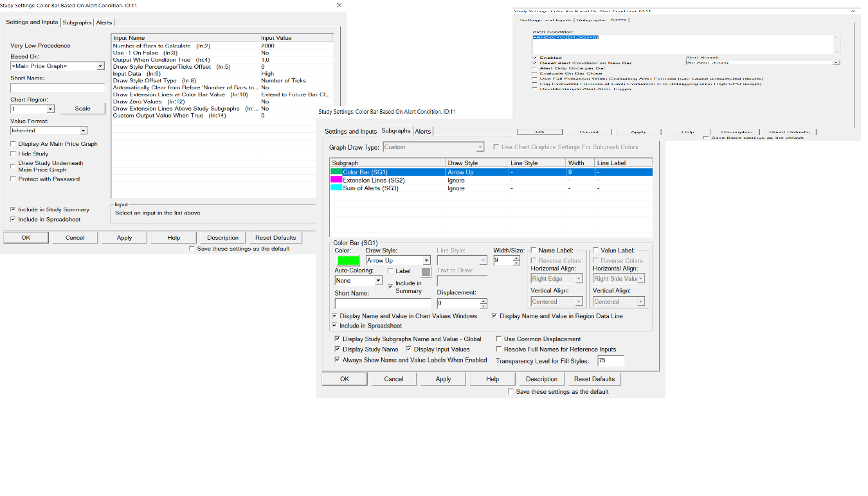Click Cancel in the Subgraphs window
Screen dimensions: 868x496
[x=394, y=379]
